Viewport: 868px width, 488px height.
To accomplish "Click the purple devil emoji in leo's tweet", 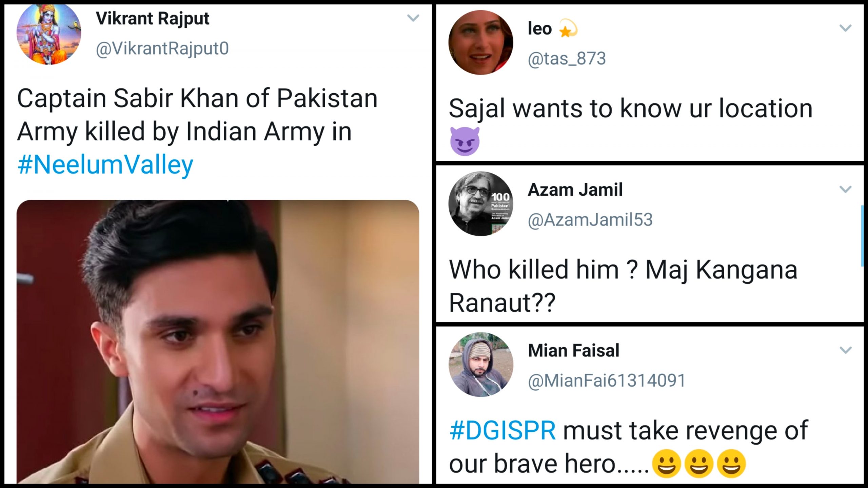I will click(465, 141).
